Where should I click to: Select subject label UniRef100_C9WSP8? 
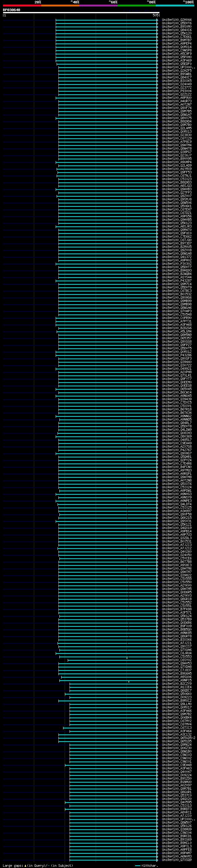(x=177, y=50)
